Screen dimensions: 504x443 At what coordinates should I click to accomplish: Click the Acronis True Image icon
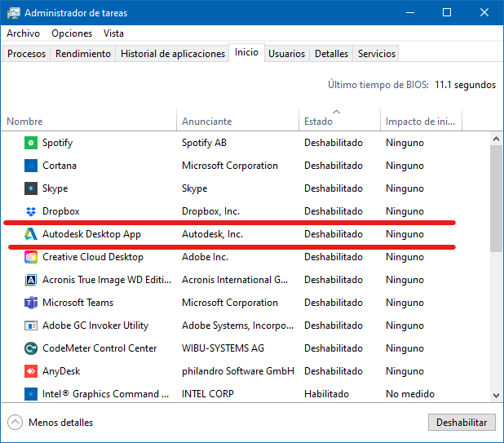click(31, 280)
